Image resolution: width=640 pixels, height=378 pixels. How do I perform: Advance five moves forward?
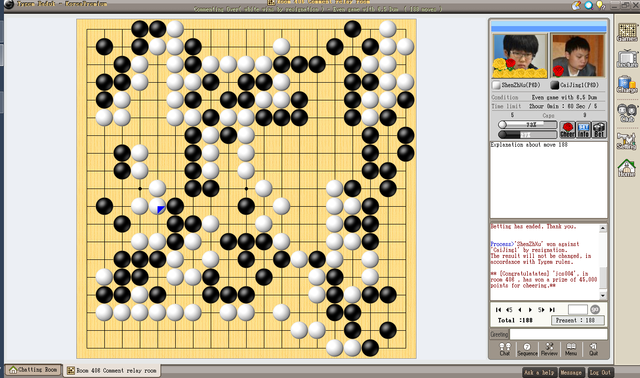pos(541,309)
